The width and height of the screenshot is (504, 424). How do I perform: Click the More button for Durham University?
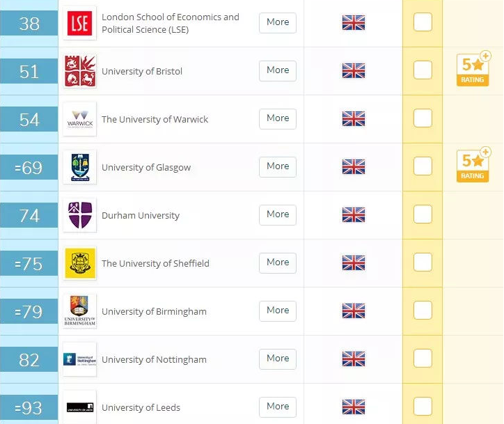pos(278,214)
